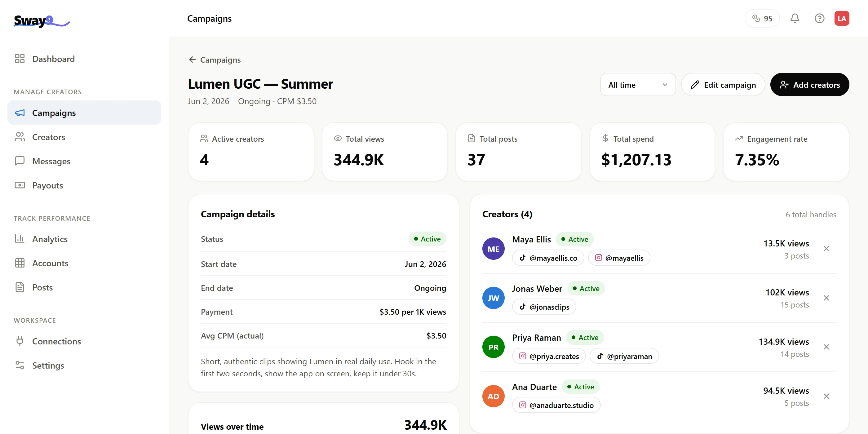Click the '$3.50 per 1K views' payment value

pyautogui.click(x=413, y=312)
